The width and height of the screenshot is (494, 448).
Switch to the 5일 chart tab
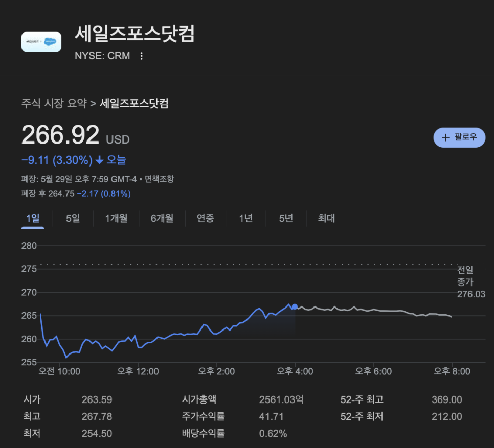point(73,218)
